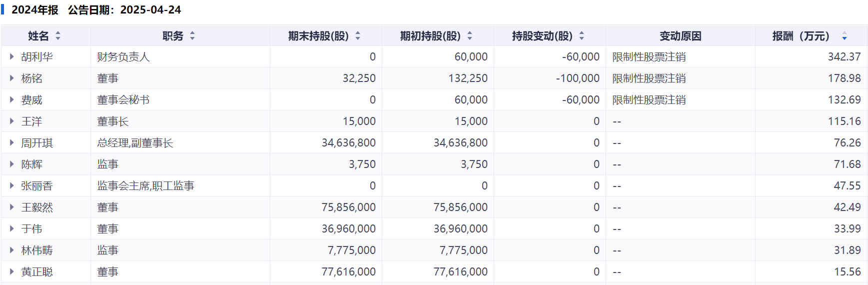Click name 林伟畴 in the list

tap(37, 250)
